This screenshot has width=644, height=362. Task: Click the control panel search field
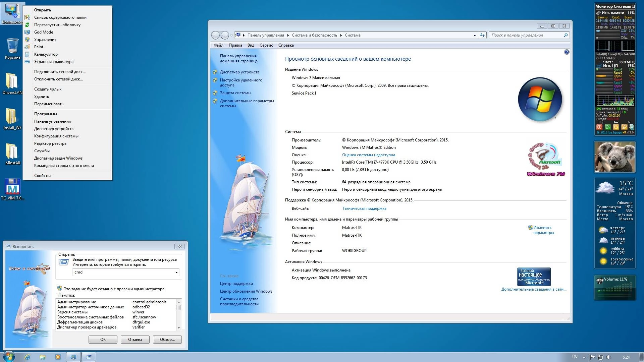pyautogui.click(x=529, y=35)
